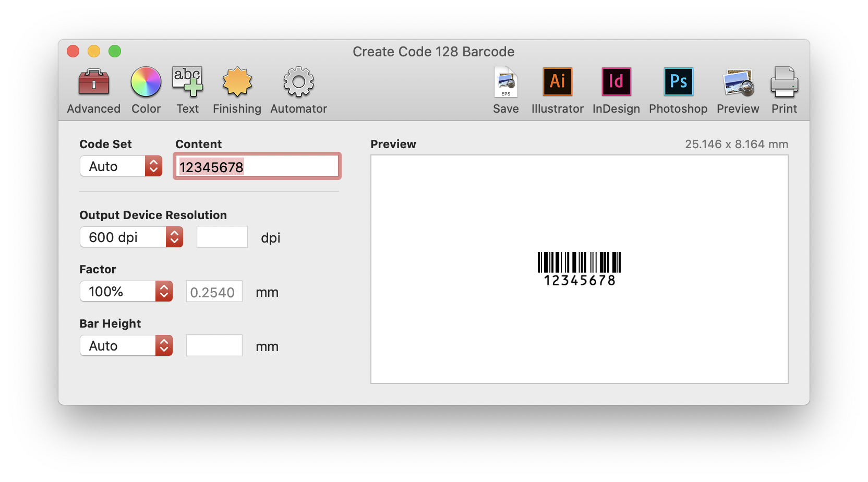Image resolution: width=868 pixels, height=482 pixels.
Task: Click the barcode image in the preview
Action: (x=579, y=269)
